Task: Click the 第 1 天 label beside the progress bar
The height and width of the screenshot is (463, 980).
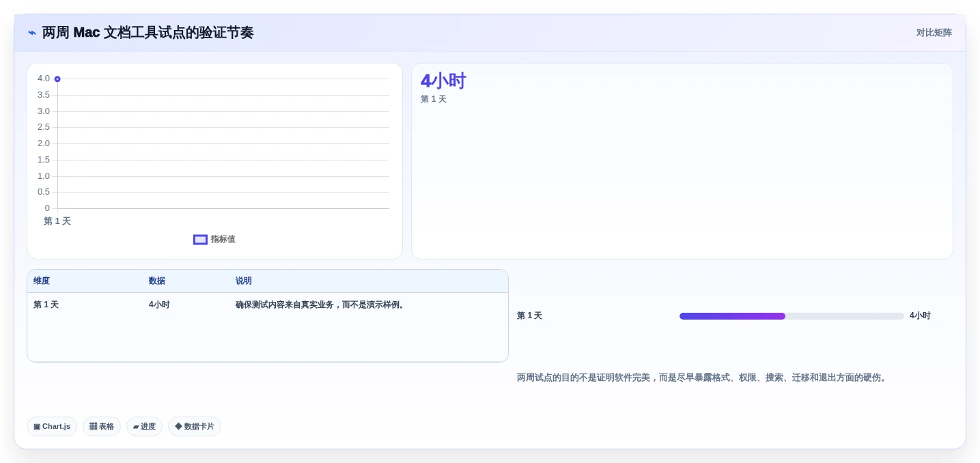Action: point(529,315)
